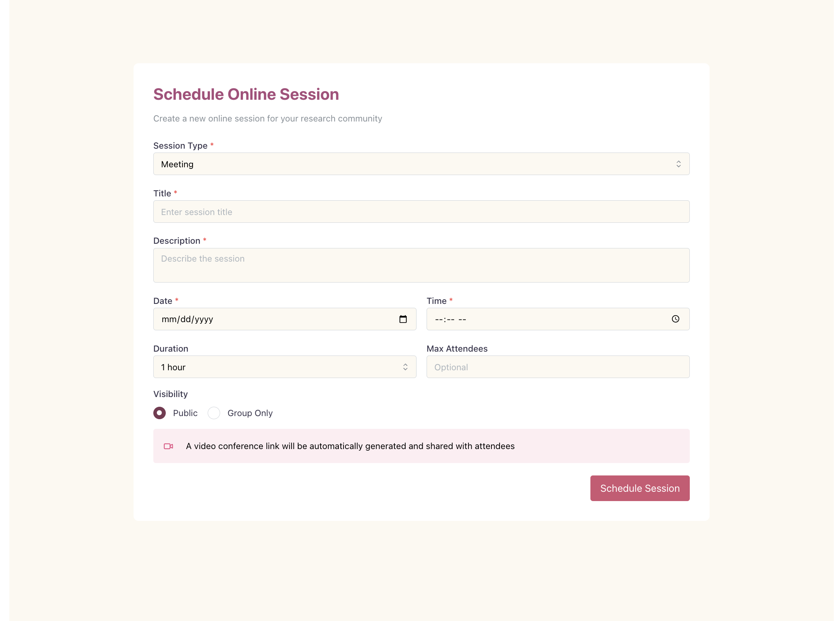
Task: Focus the session title input field
Action: point(422,212)
